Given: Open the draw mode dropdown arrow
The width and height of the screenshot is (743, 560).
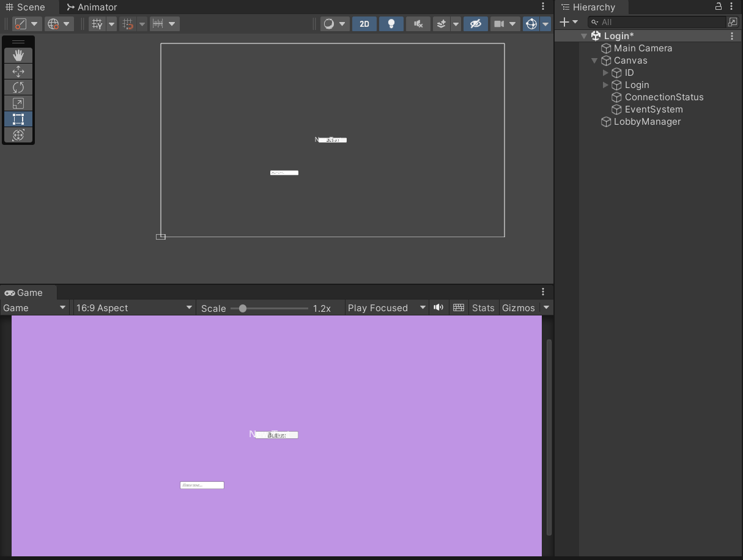Looking at the screenshot, I should 342,24.
